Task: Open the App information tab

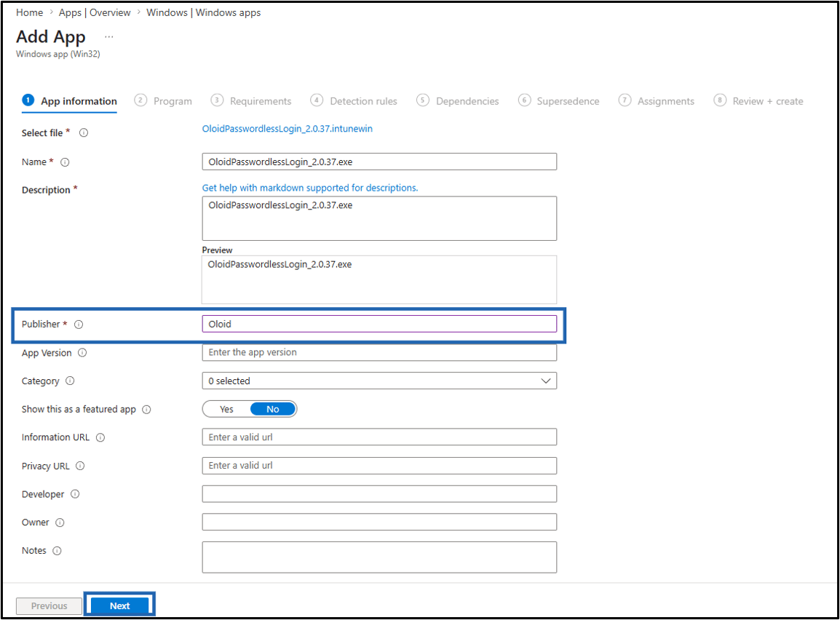Action: point(70,101)
